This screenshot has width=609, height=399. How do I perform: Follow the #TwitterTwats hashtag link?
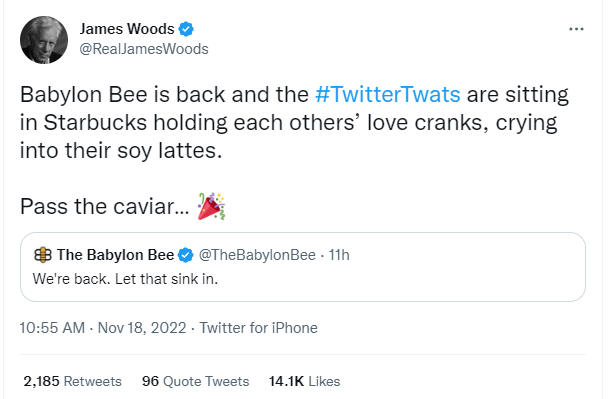pyautogui.click(x=388, y=94)
